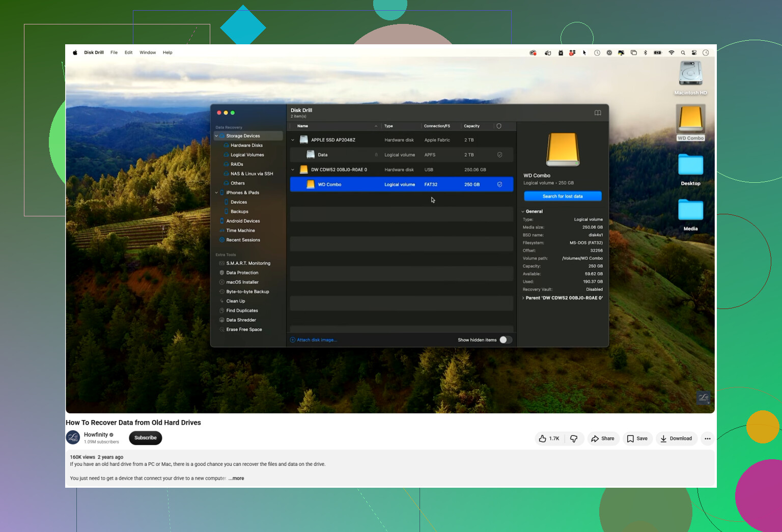
Task: Collapse the Storage Devices sidebar group
Action: coord(216,136)
